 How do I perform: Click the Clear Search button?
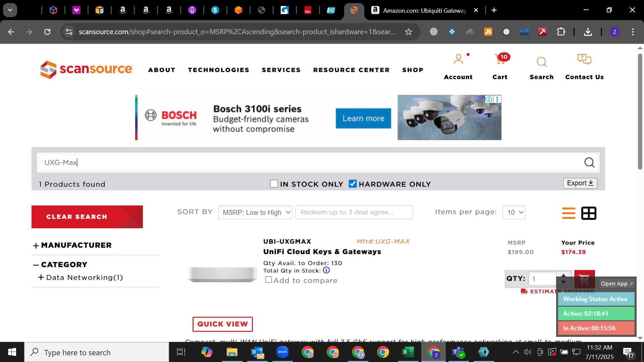pos(87,217)
